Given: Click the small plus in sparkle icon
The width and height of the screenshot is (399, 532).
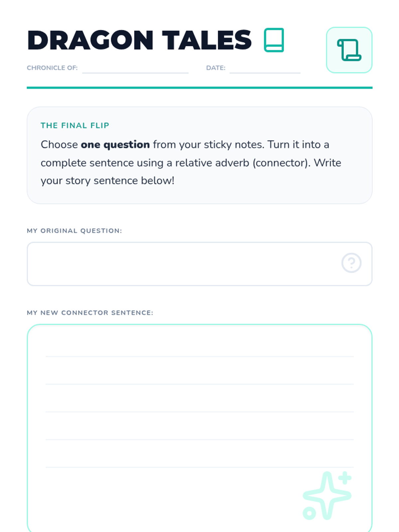Looking at the screenshot, I should [345, 478].
